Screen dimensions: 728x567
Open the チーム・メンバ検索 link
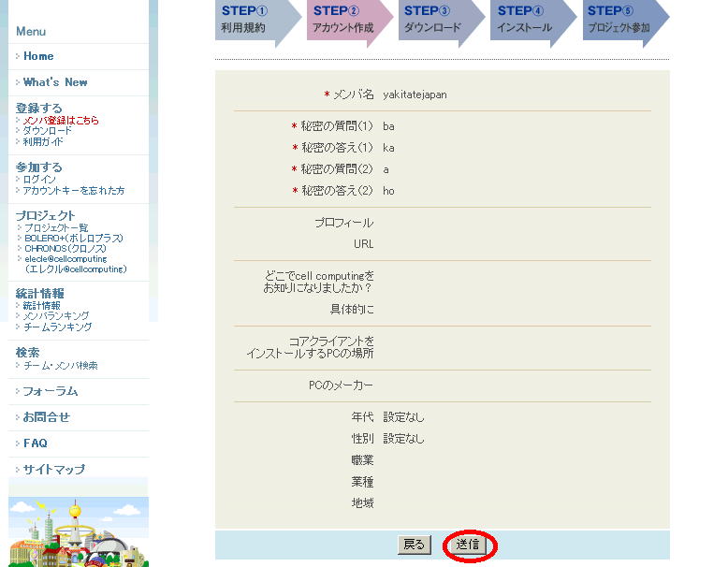point(61,366)
